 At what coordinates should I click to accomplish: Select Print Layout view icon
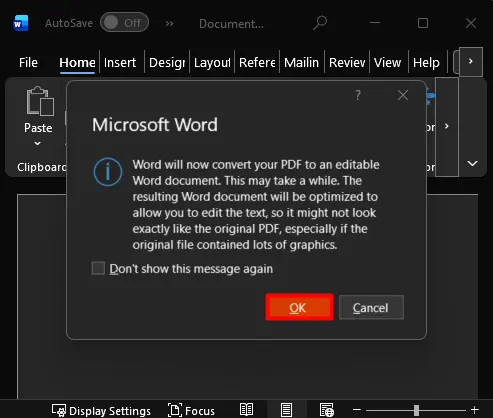click(286, 410)
